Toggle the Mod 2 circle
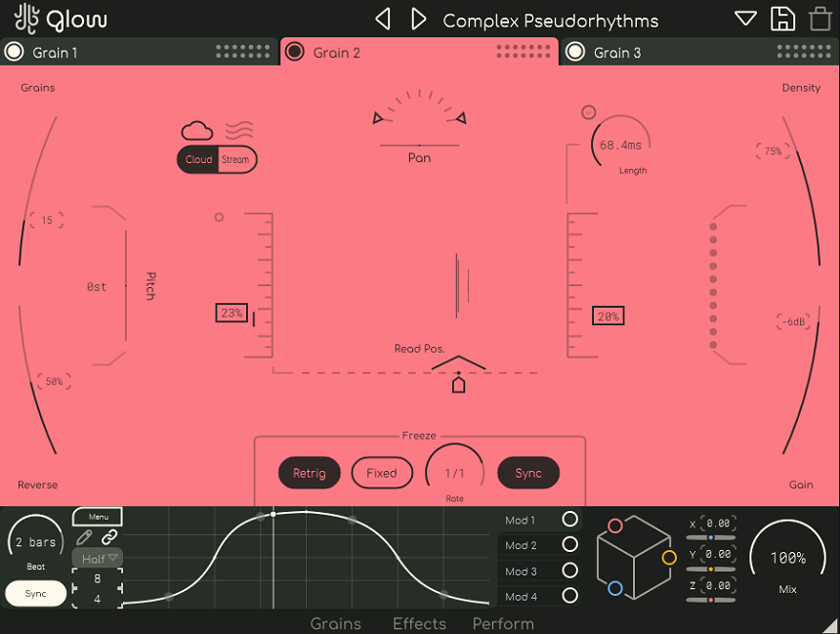840x634 pixels. point(570,544)
